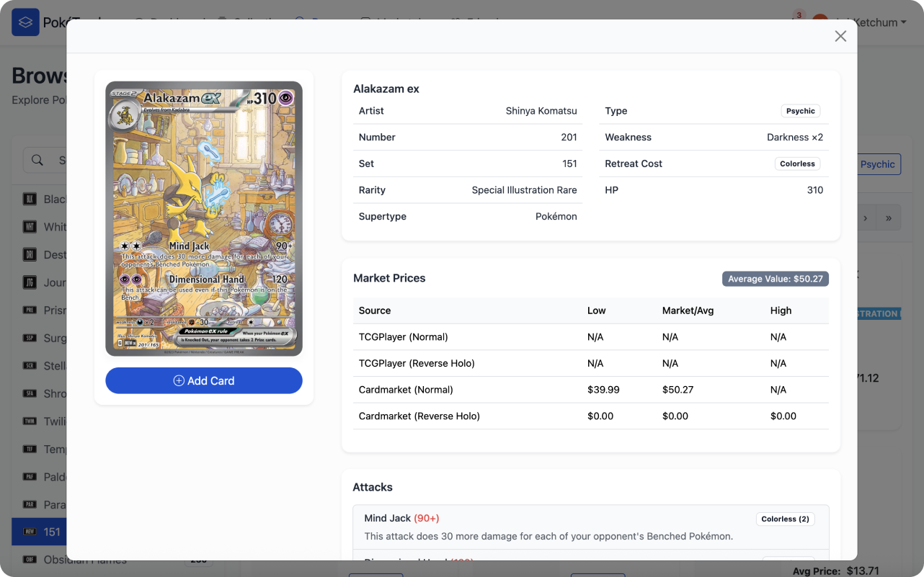Click the Special Illustration Rare rarity value
Screen dimensions: 924x577
(525, 190)
